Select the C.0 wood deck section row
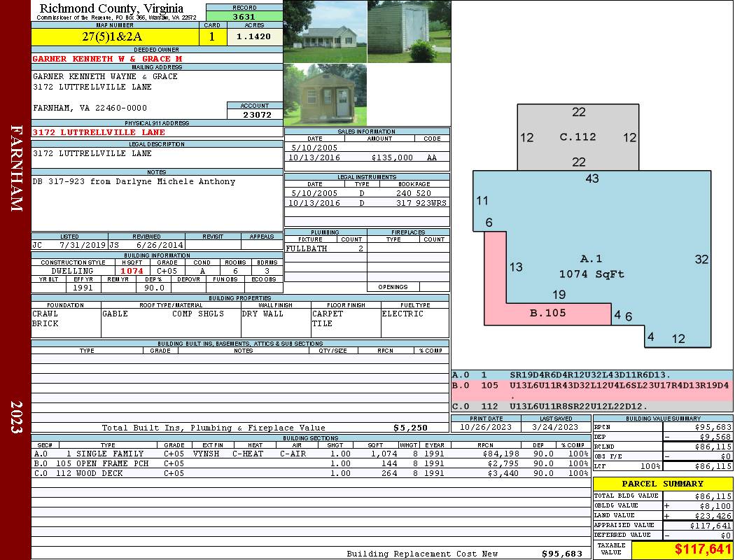The width and height of the screenshot is (735, 560). [311, 473]
